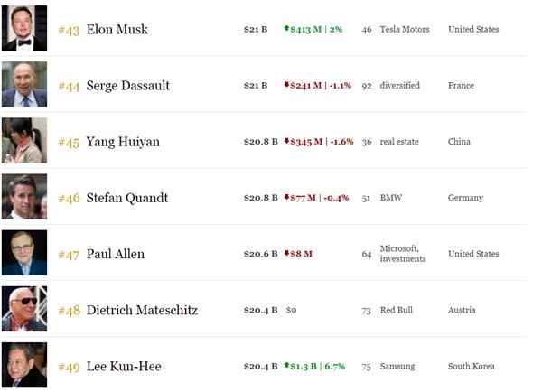Click the Tesla Motors source text
542x392 pixels.
pos(403,30)
